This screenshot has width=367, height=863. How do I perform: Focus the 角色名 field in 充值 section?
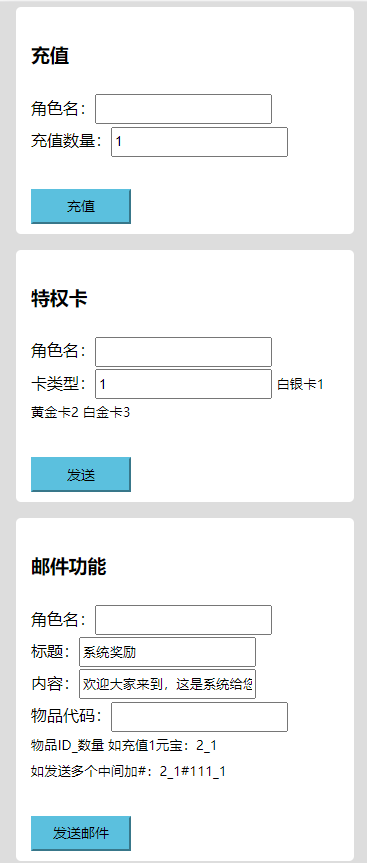(x=183, y=109)
